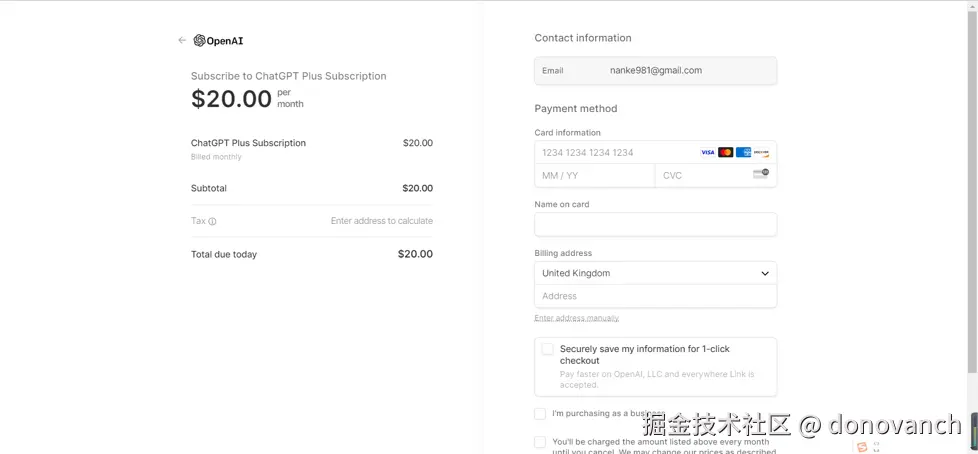Click the Mastercard icon
Screen dimensions: 978x454
[x=725, y=153]
